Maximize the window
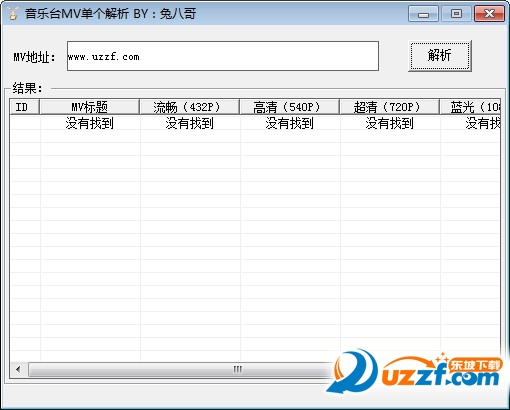Screen dimensions: 510x410 [x=456, y=14]
